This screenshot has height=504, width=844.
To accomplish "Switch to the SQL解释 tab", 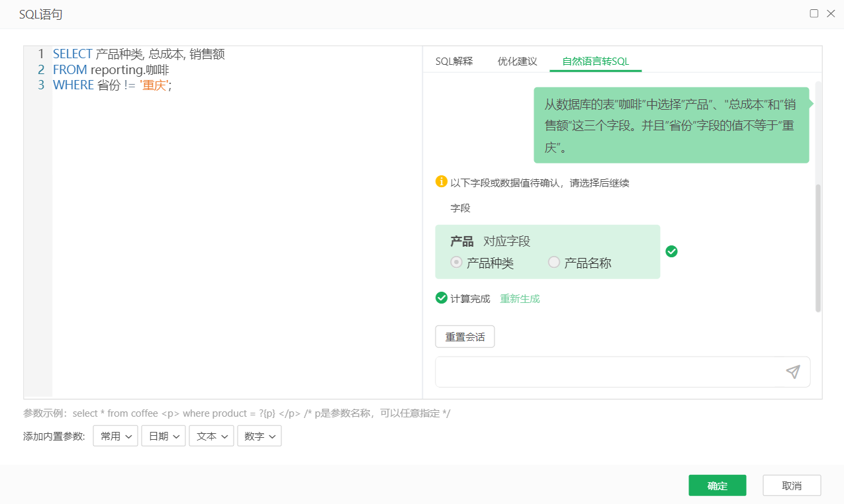I will point(454,62).
